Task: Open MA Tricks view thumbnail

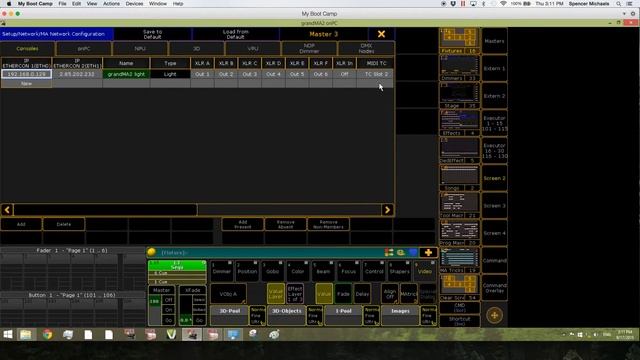Action: [459, 260]
